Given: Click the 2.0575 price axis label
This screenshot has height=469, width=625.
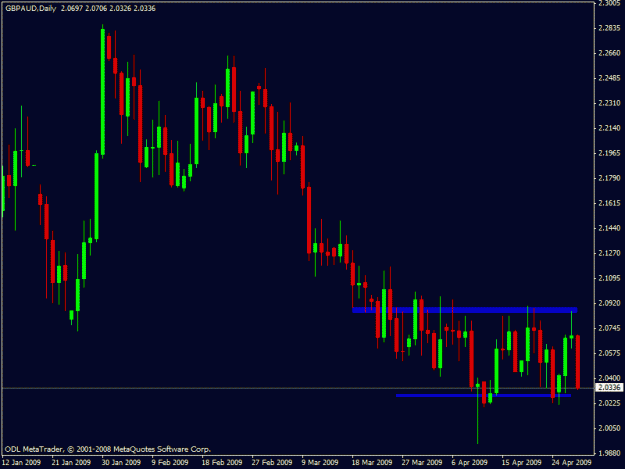Looking at the screenshot, I should pos(609,353).
